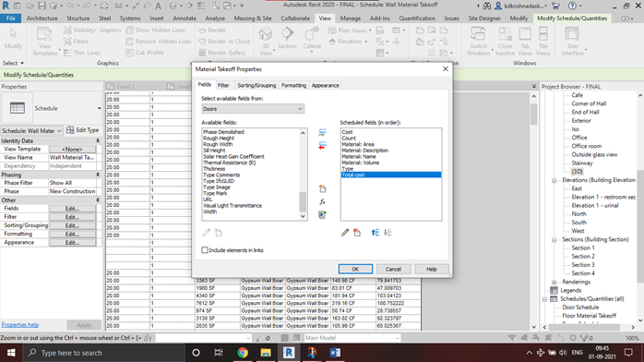Switch to the Formatting tab in dialog
Screen dimensions: 644x362
[293, 85]
